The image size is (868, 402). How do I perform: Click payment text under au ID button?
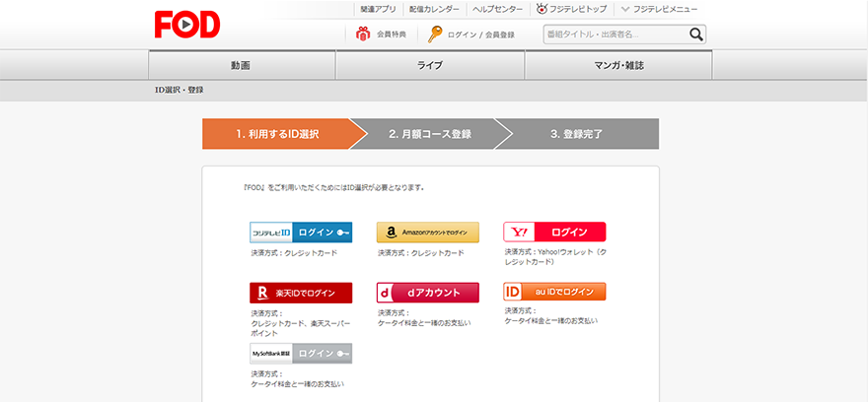coord(550,315)
